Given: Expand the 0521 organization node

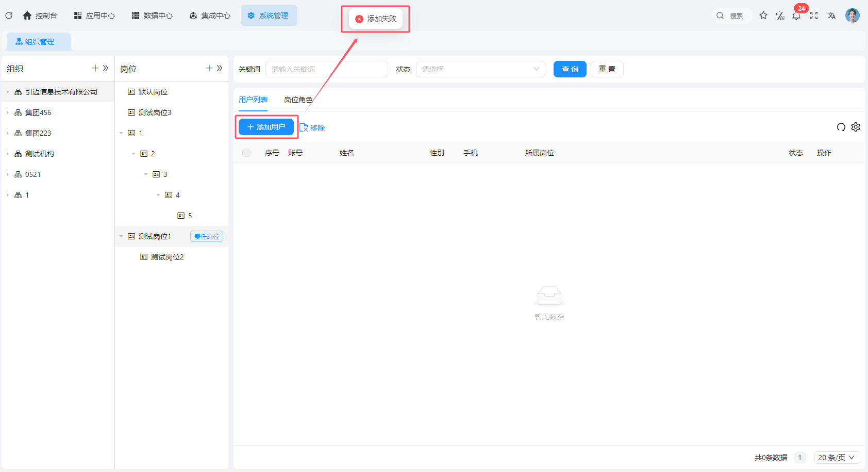Looking at the screenshot, I should (8, 174).
